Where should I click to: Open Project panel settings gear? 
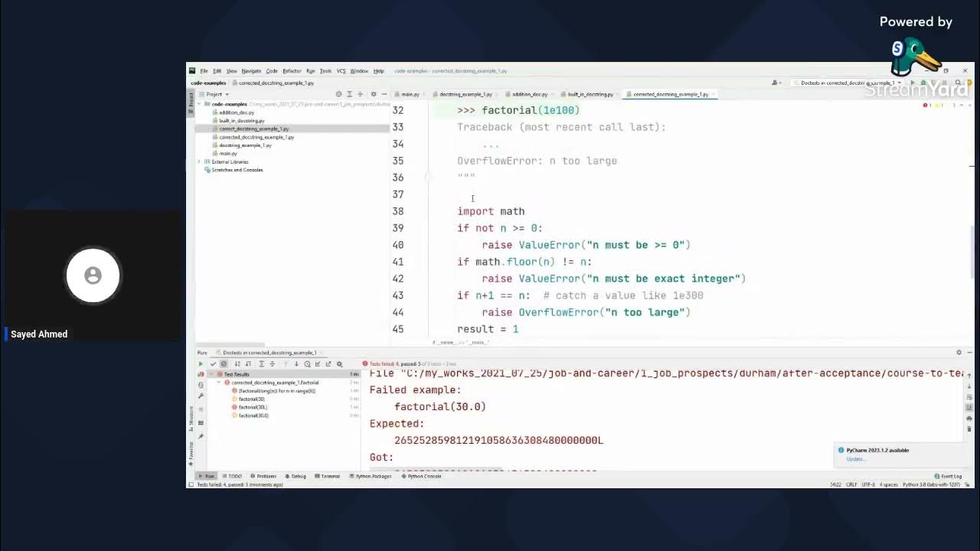click(374, 94)
